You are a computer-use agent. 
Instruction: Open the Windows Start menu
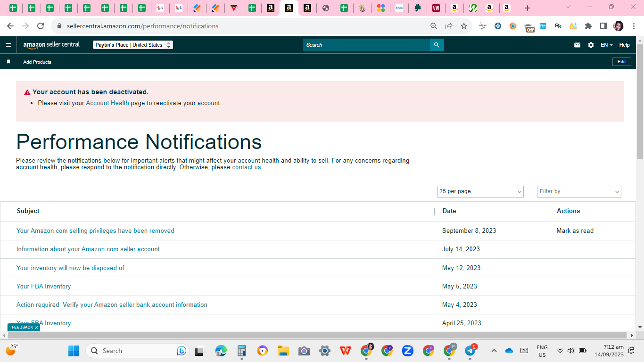(74, 351)
